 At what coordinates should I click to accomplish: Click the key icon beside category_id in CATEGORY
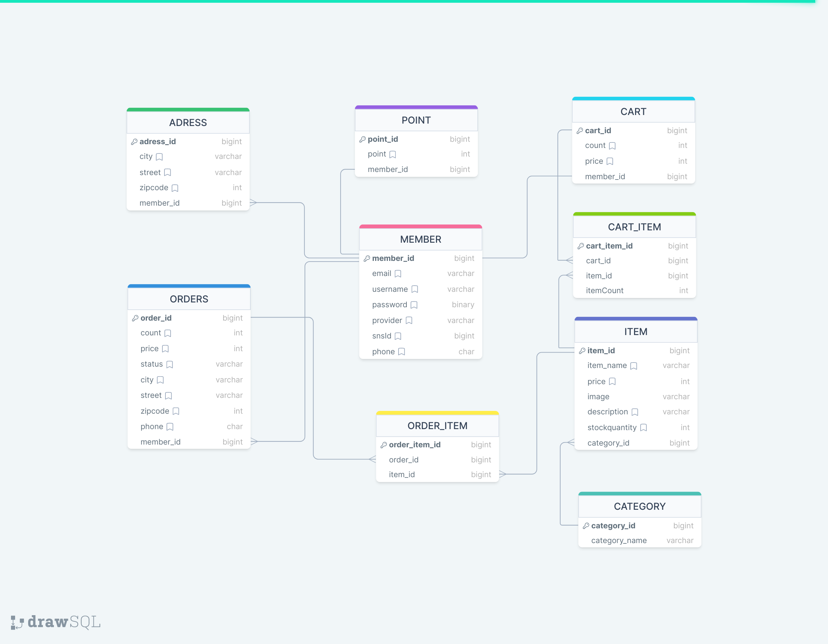[x=586, y=526]
